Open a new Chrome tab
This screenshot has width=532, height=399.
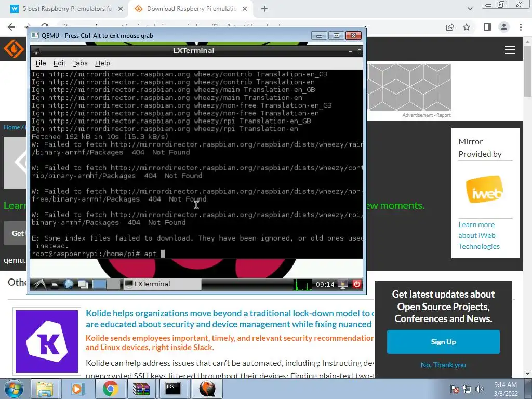264,9
